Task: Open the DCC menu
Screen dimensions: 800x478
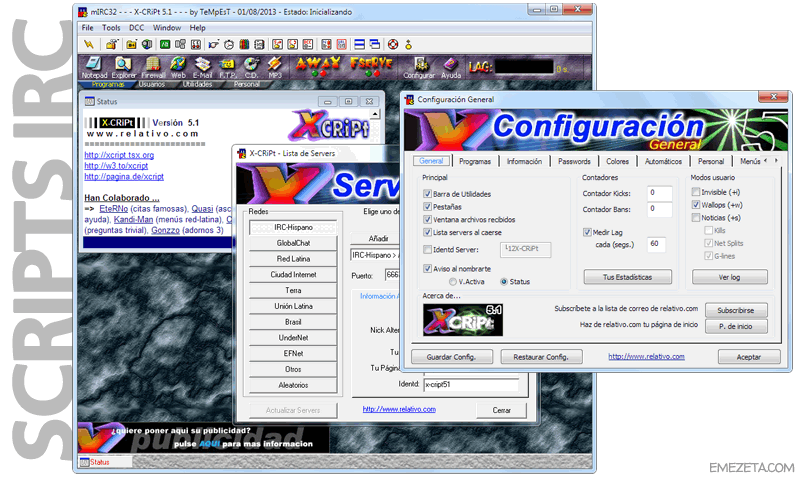Action: [x=136, y=28]
